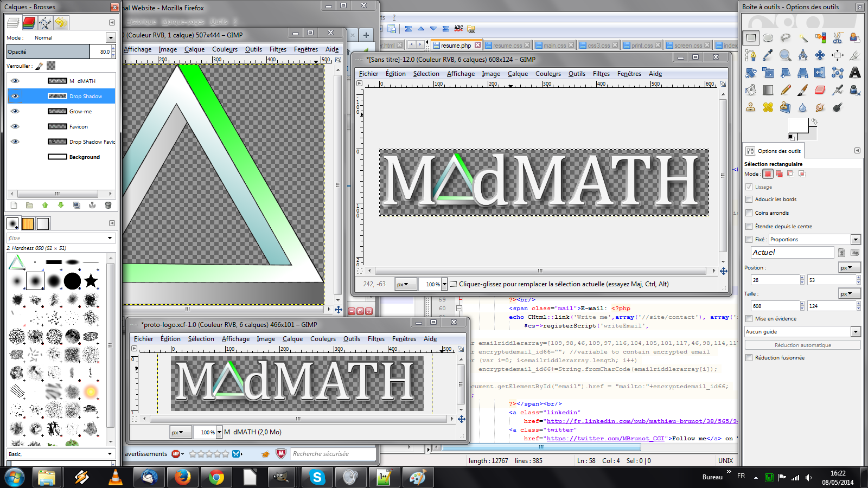
Task: Click the delete layer trash icon
Action: click(x=108, y=205)
